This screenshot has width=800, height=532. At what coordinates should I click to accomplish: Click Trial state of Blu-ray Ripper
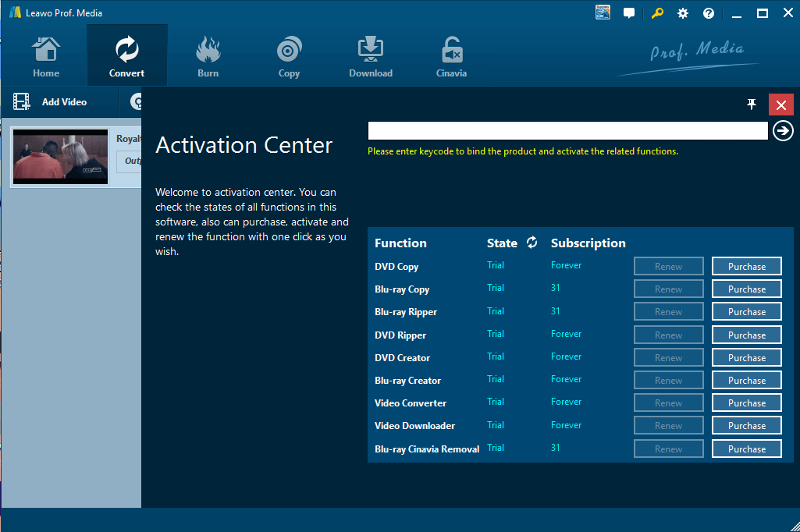coord(496,311)
